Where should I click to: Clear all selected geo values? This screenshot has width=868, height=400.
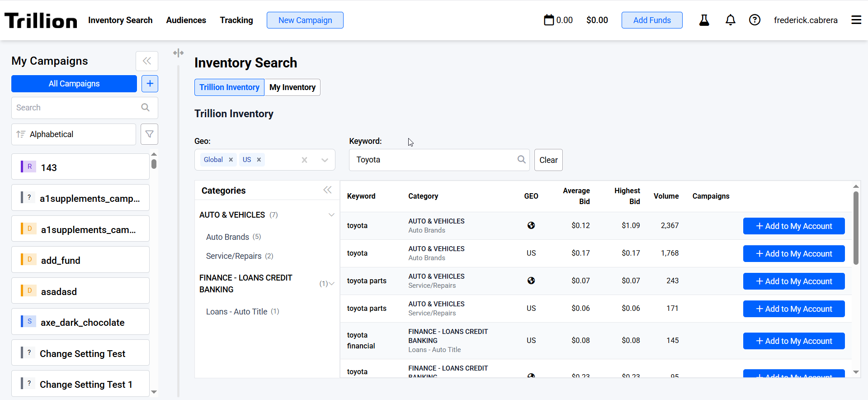coord(304,160)
